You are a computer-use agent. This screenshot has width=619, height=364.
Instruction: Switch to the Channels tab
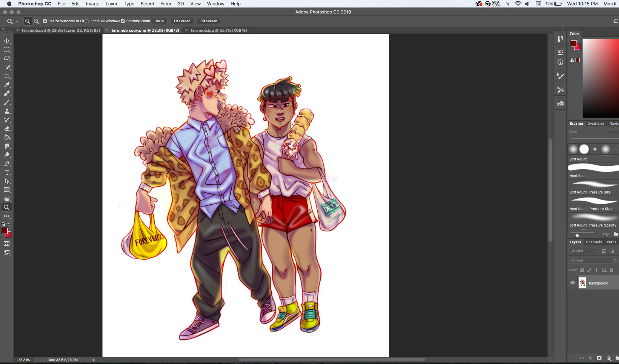coord(594,242)
